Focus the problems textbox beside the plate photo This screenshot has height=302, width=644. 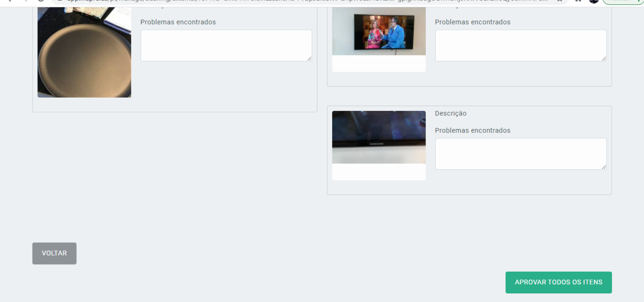[226, 45]
